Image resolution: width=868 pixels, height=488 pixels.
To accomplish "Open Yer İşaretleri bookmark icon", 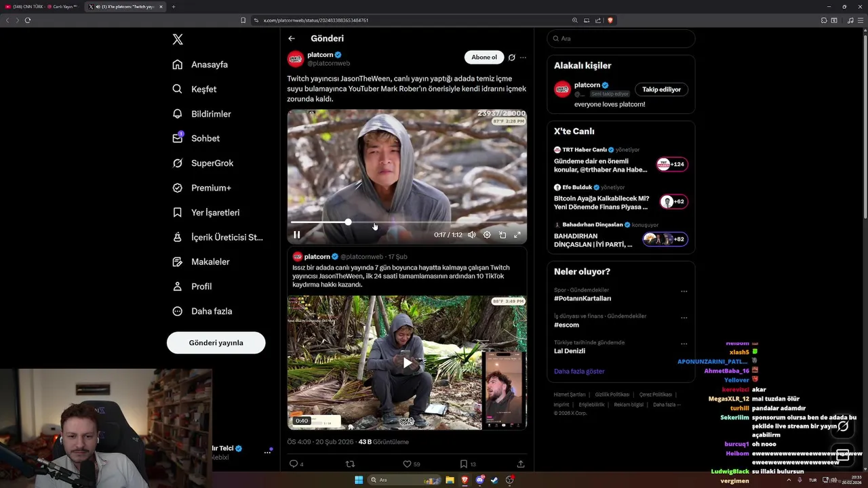I will 177,212.
